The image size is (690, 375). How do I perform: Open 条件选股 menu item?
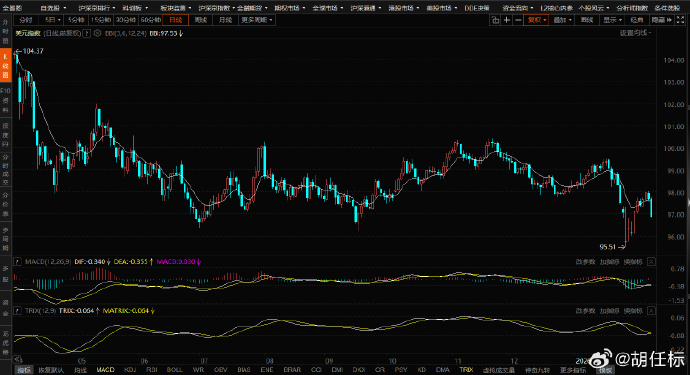[667, 8]
